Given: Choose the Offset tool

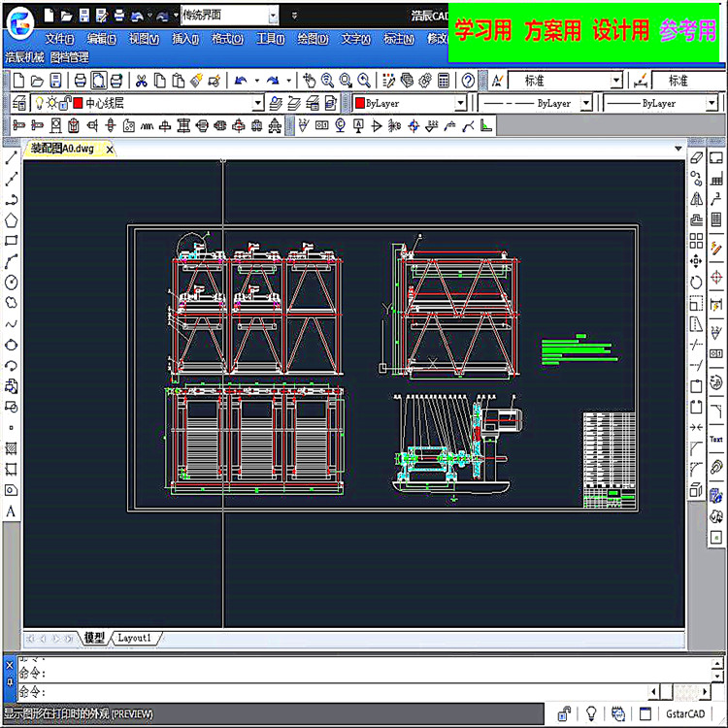Looking at the screenshot, I should click(696, 220).
